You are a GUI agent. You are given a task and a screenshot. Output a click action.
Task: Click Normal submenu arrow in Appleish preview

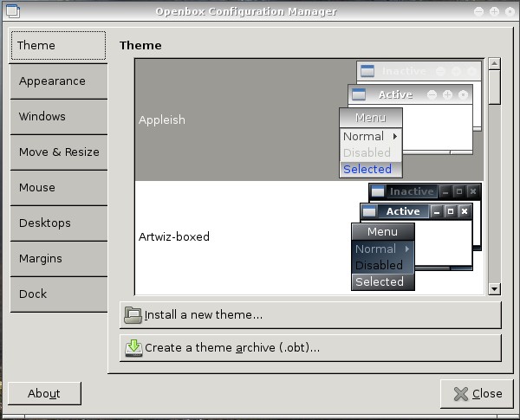(x=395, y=137)
